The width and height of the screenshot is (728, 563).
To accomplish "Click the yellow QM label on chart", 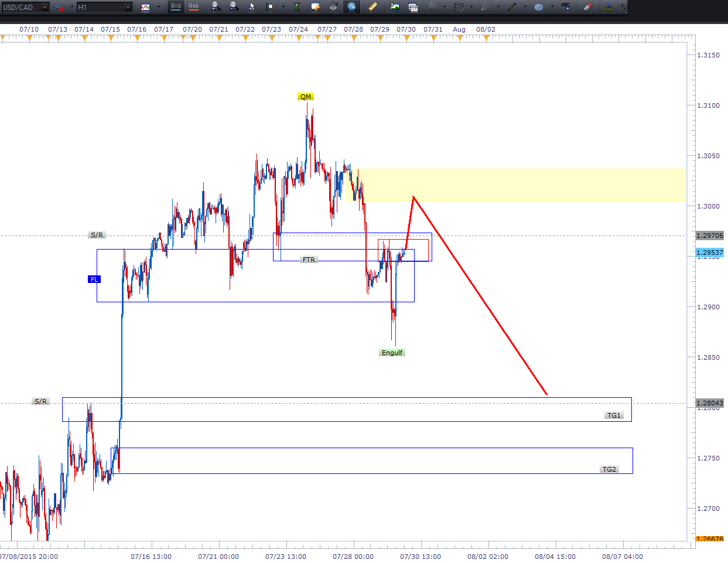I will [x=306, y=97].
